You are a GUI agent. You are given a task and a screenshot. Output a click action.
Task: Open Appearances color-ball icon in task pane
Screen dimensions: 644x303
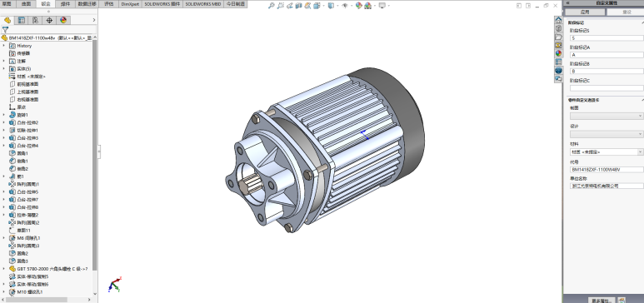(558, 53)
